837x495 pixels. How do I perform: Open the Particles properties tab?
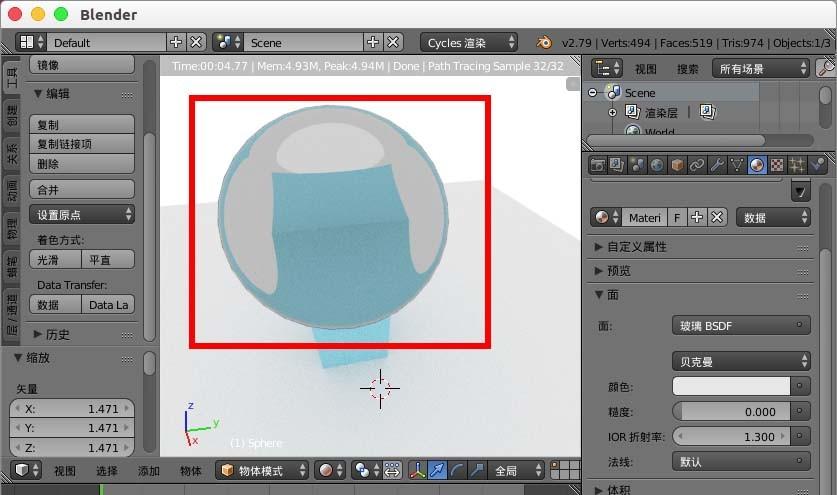[x=796, y=165]
